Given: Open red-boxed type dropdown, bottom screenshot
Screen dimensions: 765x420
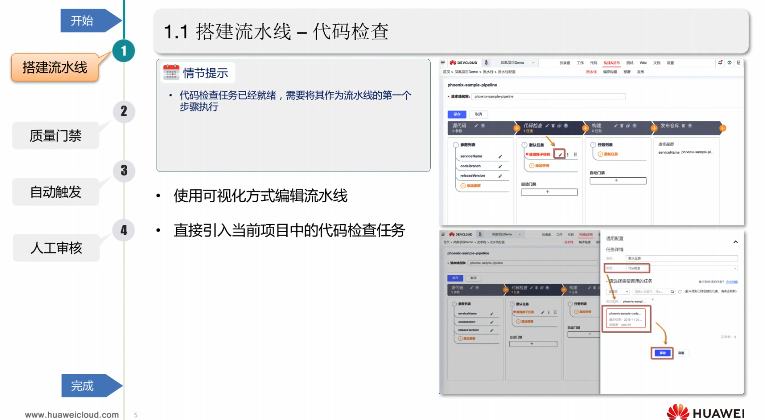Looking at the screenshot, I should [x=627, y=268].
